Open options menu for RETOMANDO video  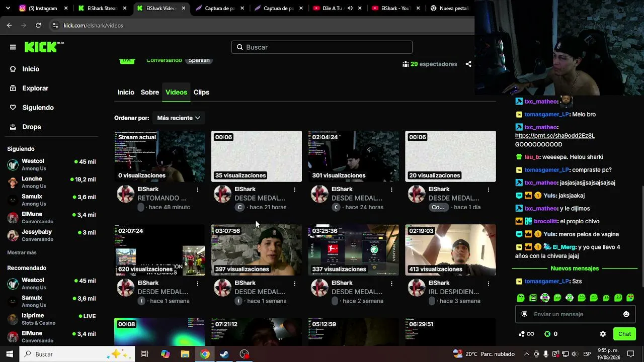click(198, 190)
